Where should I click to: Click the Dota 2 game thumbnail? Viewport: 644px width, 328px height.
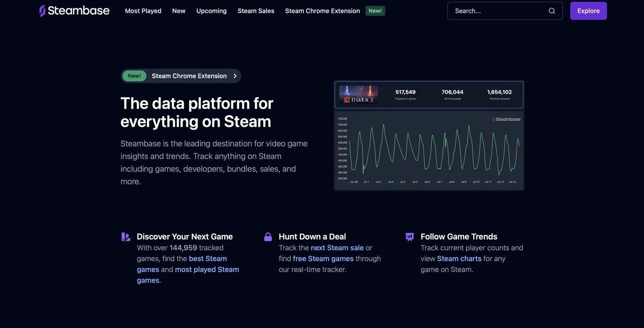[359, 94]
